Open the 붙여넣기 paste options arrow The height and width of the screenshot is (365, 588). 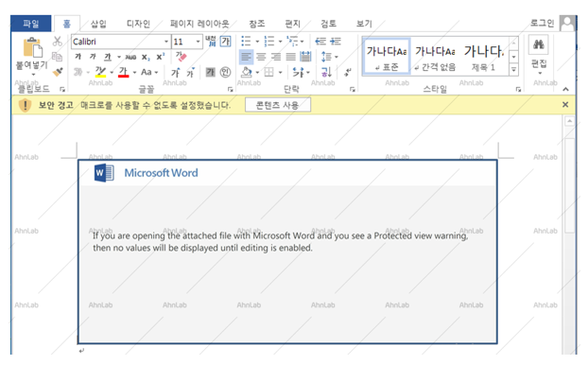(x=33, y=75)
